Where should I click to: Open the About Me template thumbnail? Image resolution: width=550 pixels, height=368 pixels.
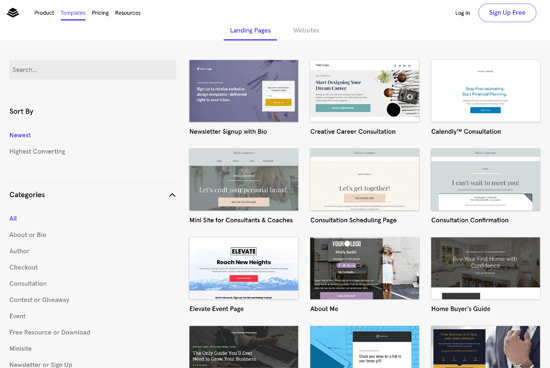[x=364, y=268]
